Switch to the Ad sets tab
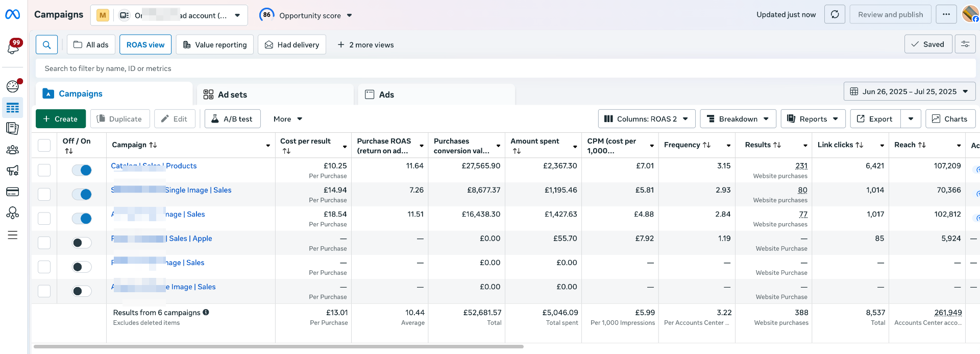 [x=232, y=95]
